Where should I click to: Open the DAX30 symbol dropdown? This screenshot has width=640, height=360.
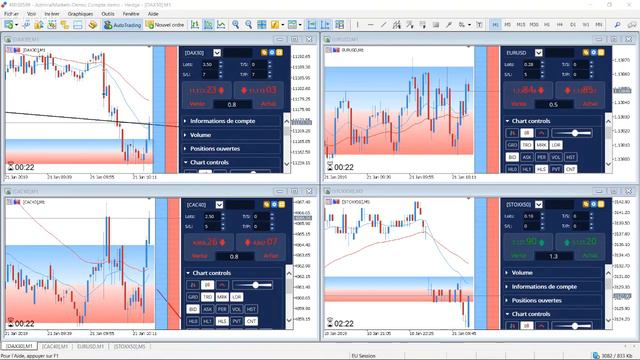point(217,53)
